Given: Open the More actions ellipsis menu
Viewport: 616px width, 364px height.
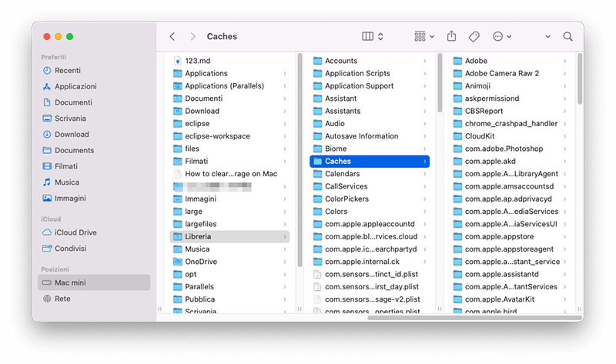Looking at the screenshot, I should click(502, 36).
